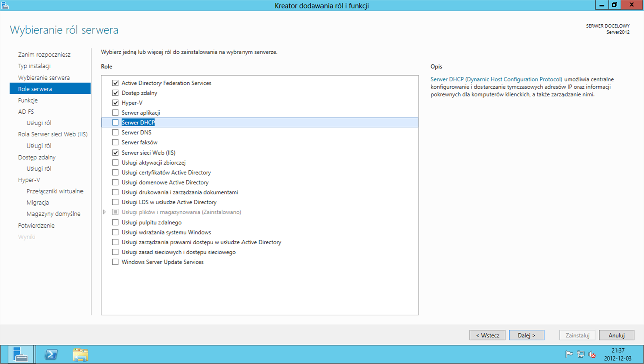Check Usługi LDS w usłudze Active Directory

pos(115,202)
